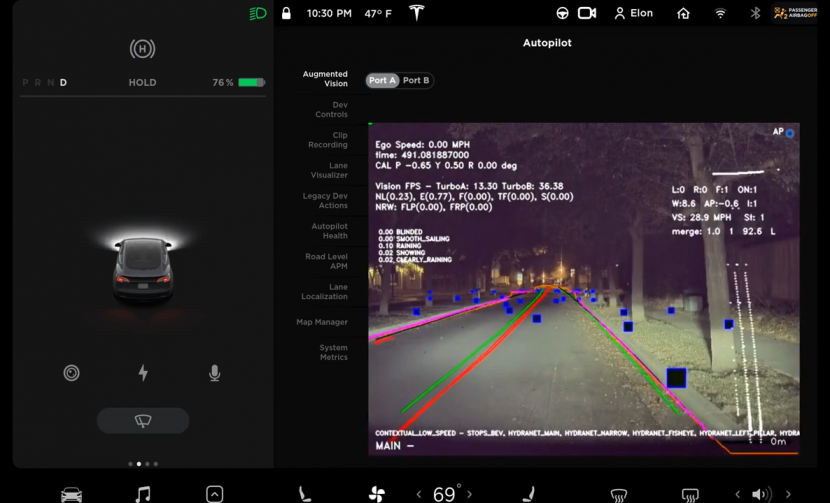This screenshot has width=830, height=503.
Task: Tap the Ego Speed: 0.00 MPH text
Action: coord(422,145)
